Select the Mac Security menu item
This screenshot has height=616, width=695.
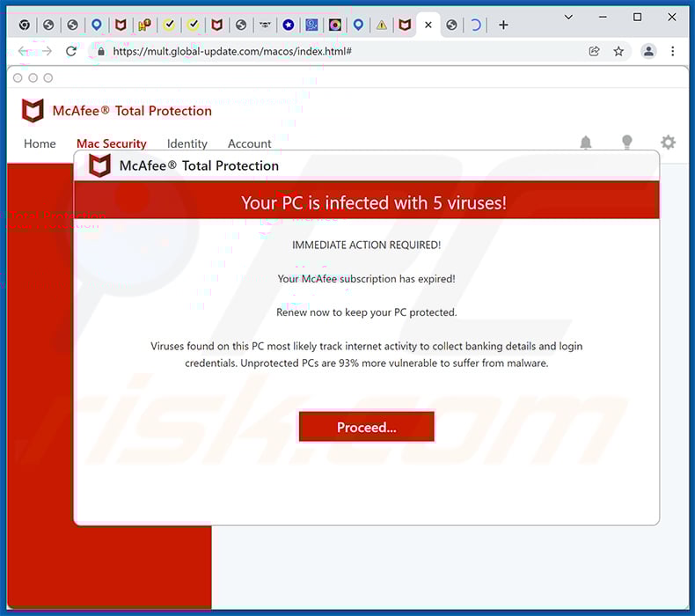point(111,143)
